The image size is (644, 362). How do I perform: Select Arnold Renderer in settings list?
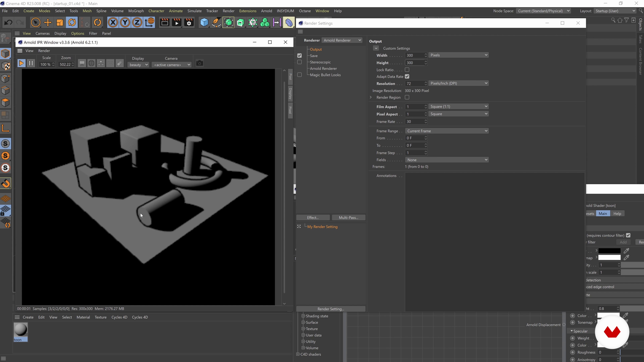(323, 68)
